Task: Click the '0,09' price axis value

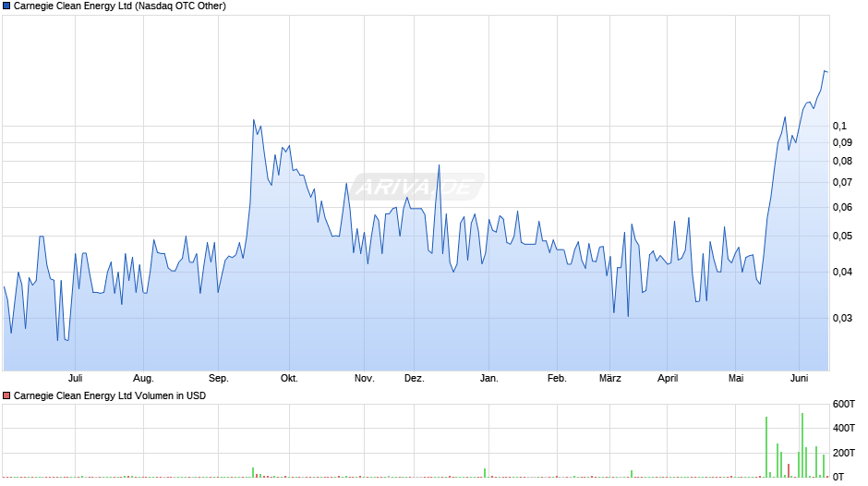Action: coord(842,142)
